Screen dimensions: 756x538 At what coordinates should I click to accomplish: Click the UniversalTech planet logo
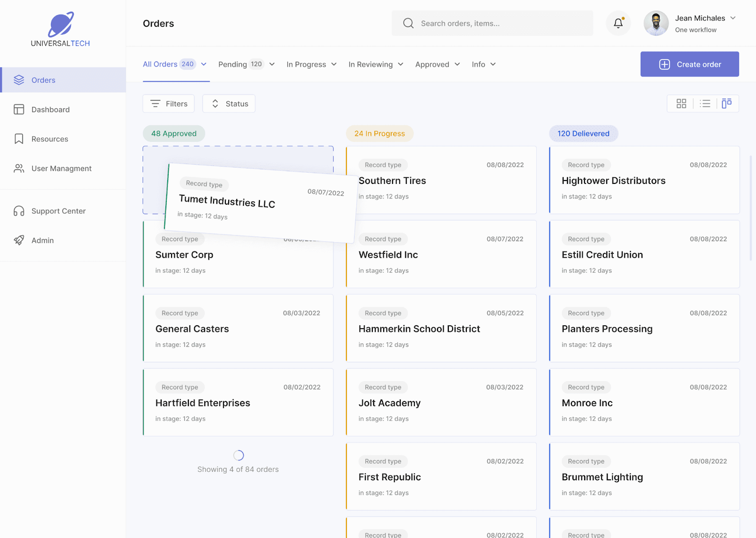pos(61,24)
